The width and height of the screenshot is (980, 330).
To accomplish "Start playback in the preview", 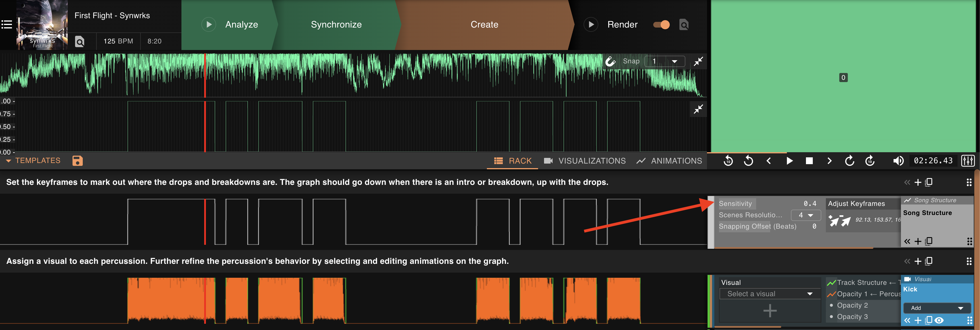I will (x=789, y=161).
